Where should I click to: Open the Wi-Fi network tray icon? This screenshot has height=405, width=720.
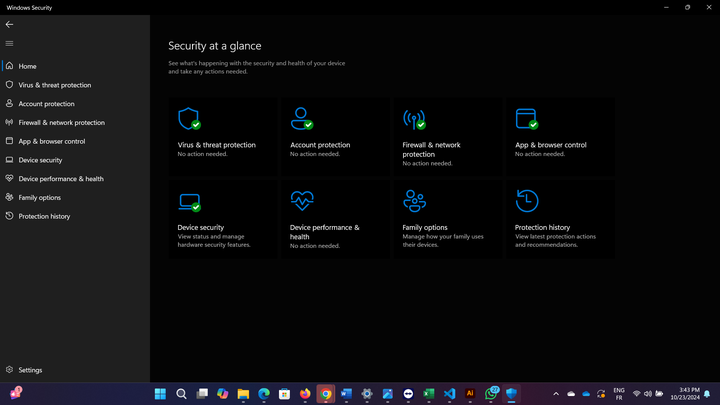(x=636, y=394)
